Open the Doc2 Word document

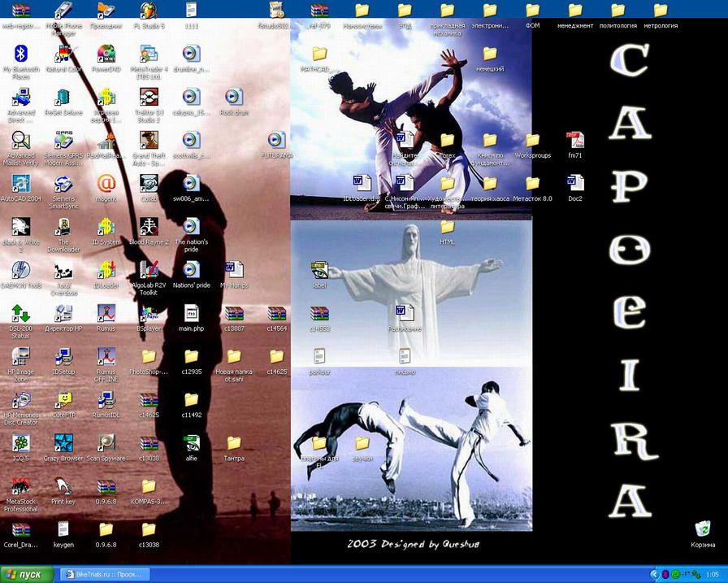[x=574, y=184]
